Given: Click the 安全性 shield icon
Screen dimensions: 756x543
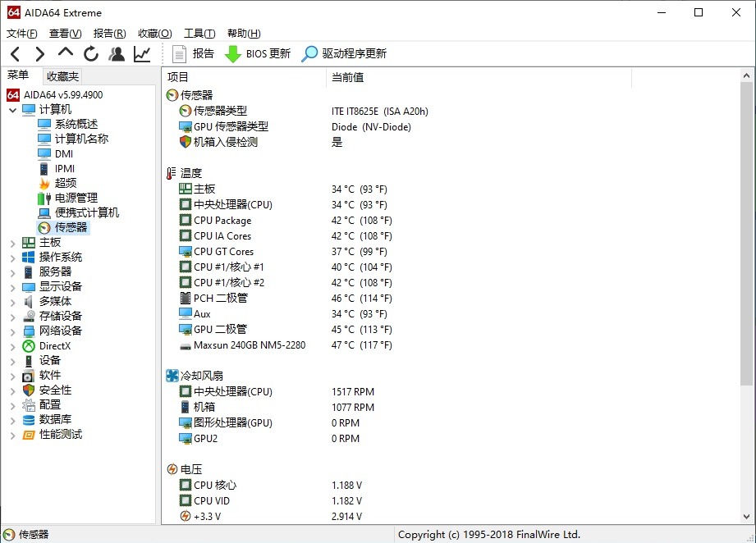Looking at the screenshot, I should pos(29,390).
